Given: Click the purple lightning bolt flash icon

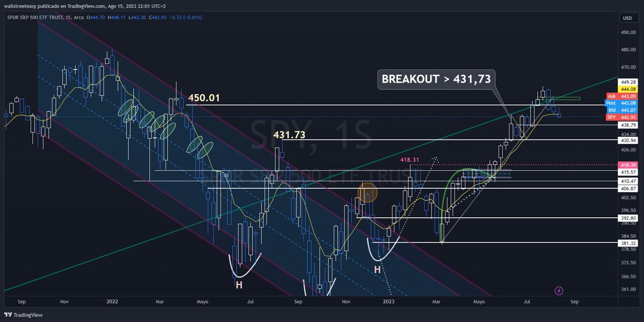Looking at the screenshot, I should 558,290.
